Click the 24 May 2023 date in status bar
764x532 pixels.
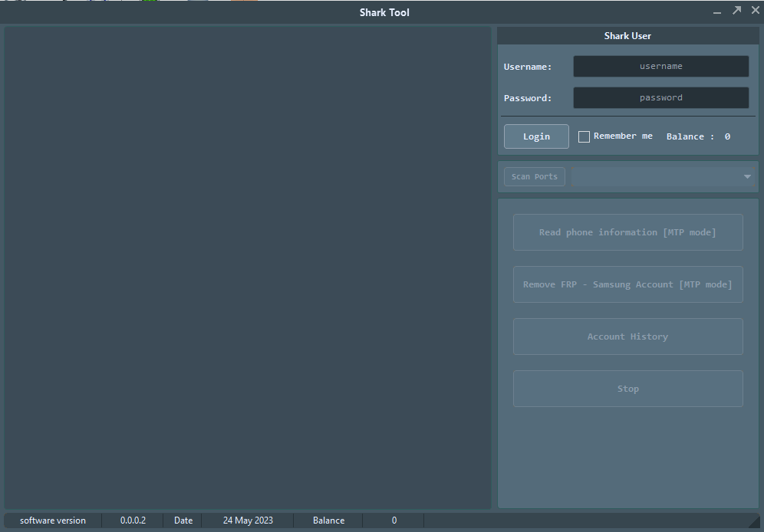coord(248,521)
